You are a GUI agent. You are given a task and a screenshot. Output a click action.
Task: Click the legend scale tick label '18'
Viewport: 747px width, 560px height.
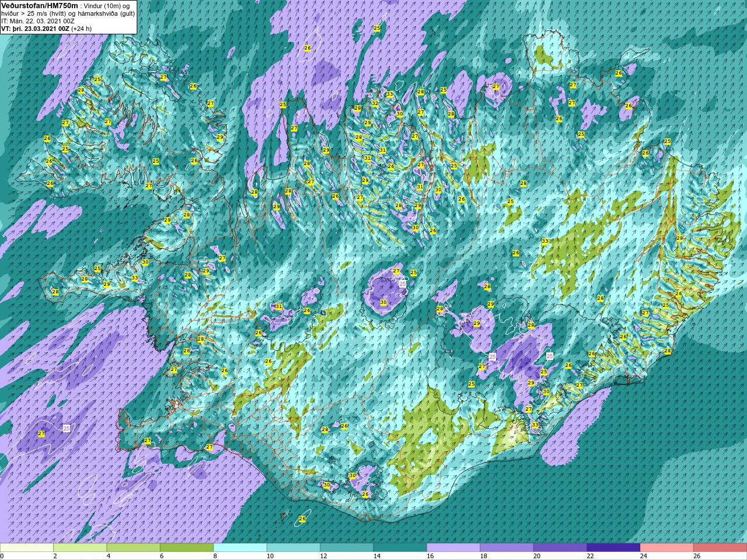tap(483, 556)
